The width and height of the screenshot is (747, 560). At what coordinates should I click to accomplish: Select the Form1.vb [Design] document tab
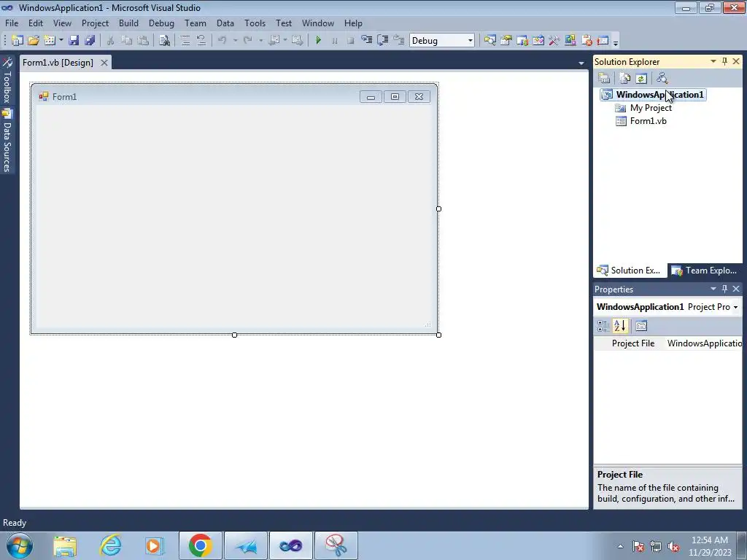pyautogui.click(x=58, y=63)
